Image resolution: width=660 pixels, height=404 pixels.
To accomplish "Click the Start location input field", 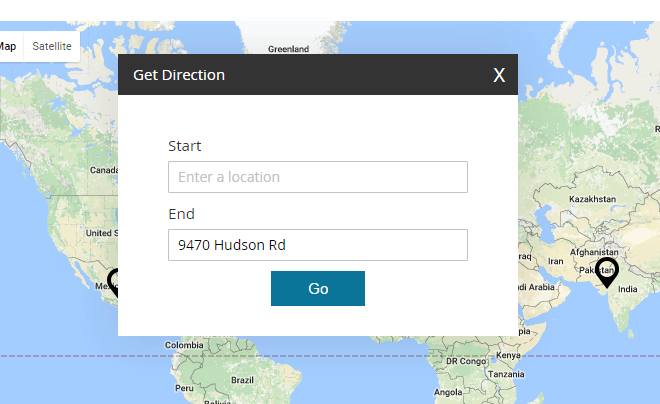I will pos(317,177).
